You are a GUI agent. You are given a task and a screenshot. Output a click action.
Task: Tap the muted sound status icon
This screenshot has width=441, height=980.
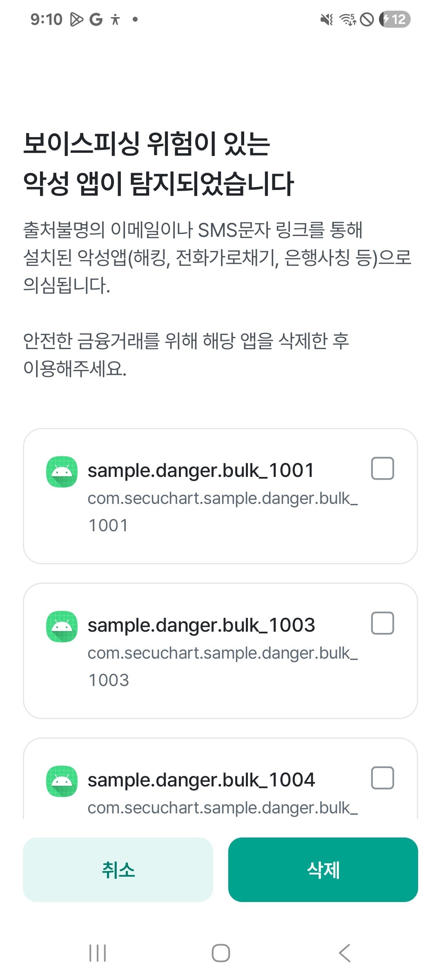coord(327,19)
